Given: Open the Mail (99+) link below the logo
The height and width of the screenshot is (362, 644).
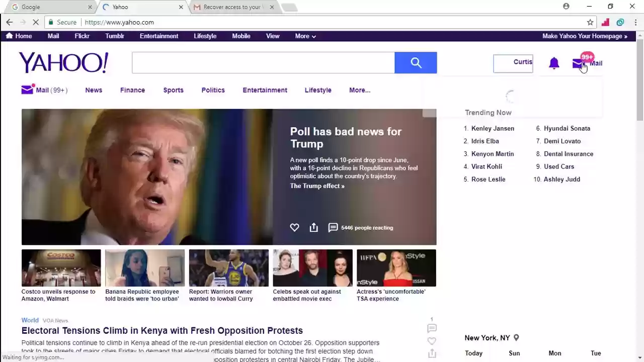Looking at the screenshot, I should click(x=44, y=90).
